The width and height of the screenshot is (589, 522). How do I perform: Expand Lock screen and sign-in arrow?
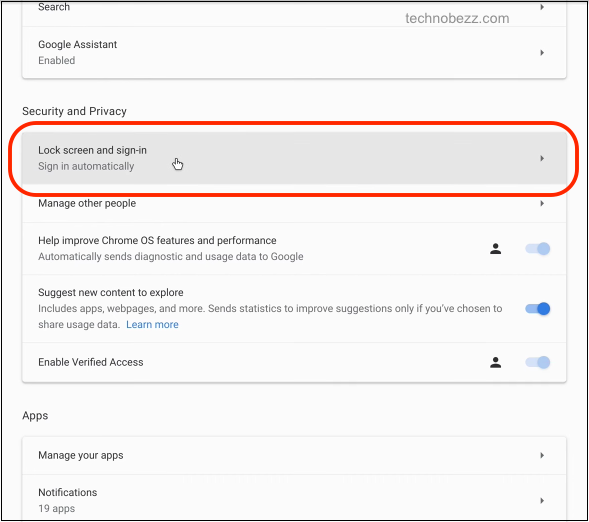click(x=542, y=158)
